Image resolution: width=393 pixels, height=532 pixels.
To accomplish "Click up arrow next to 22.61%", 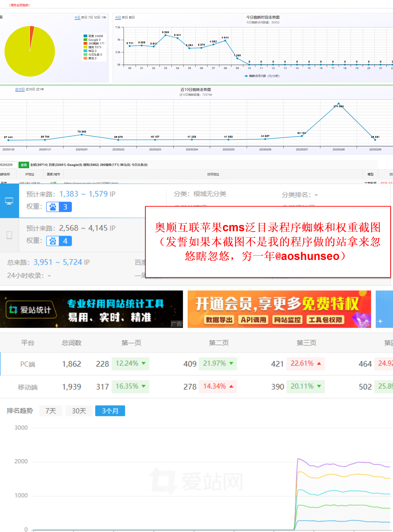I will [x=319, y=363].
